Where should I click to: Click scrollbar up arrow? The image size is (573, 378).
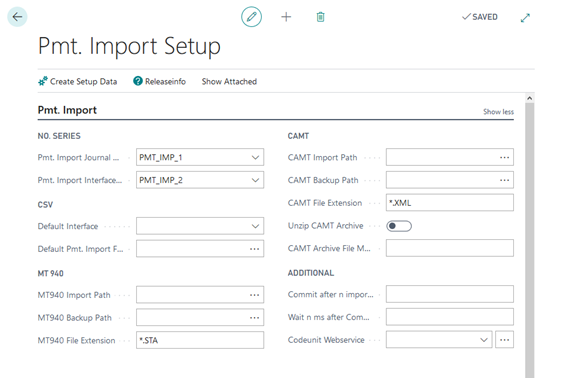530,98
